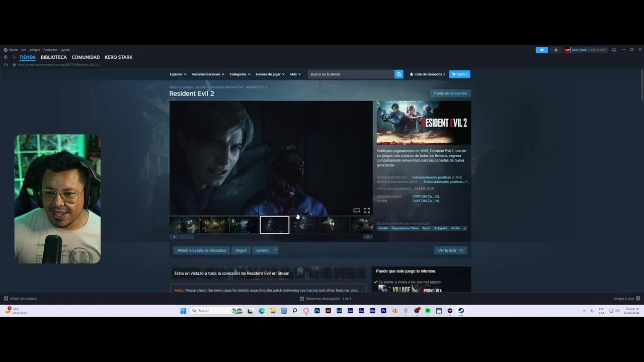Open Amigos y chat panel
The width and height of the screenshot is (644, 362).
[x=626, y=299]
